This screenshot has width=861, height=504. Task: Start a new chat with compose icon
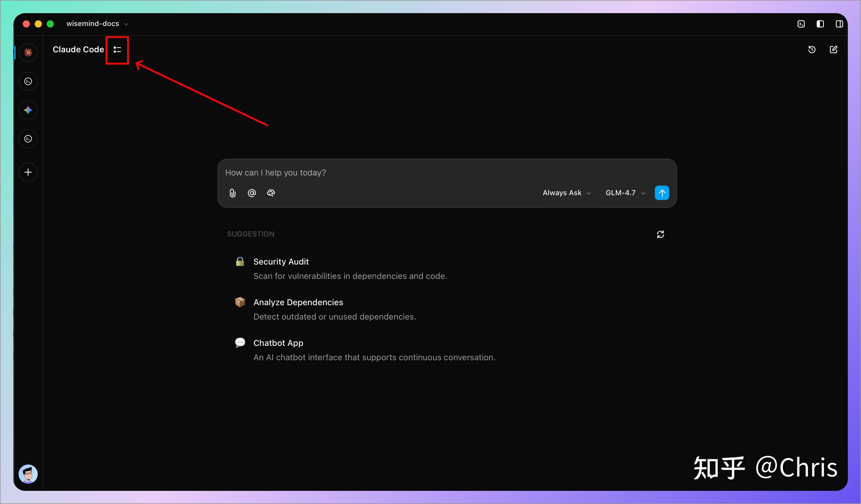pos(833,50)
